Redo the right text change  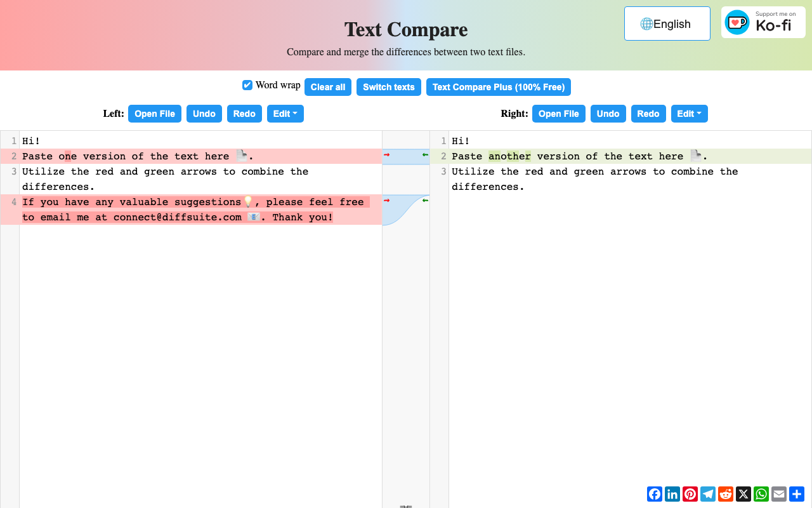pyautogui.click(x=648, y=114)
